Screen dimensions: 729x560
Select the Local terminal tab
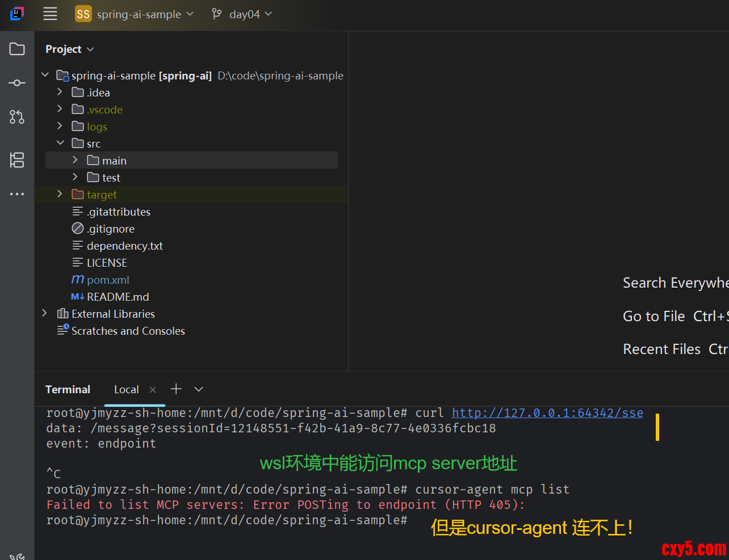126,390
